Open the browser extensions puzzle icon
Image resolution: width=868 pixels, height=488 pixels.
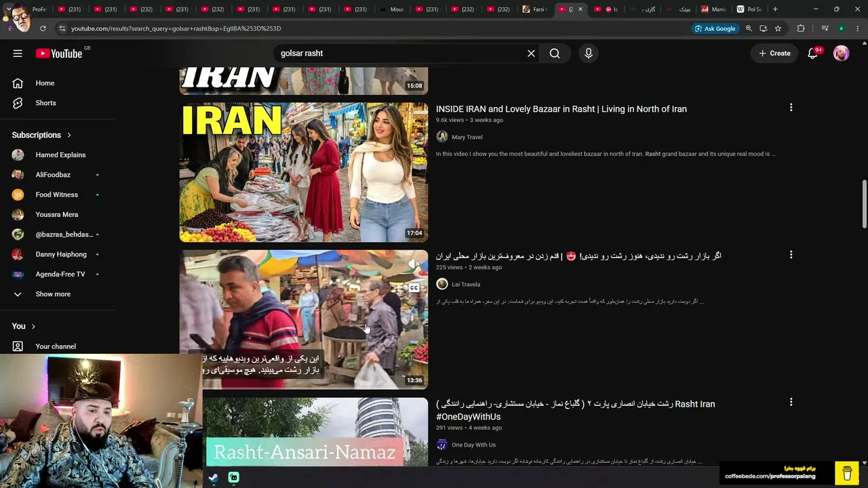(x=801, y=28)
